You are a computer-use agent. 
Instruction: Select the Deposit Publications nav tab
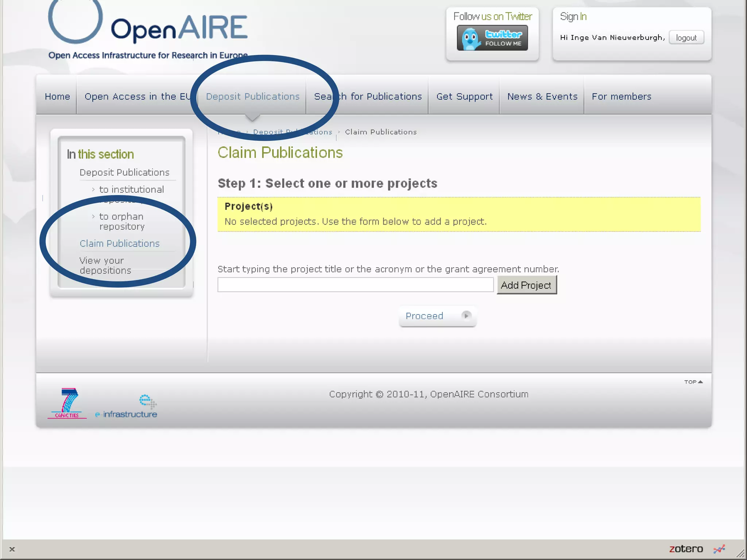click(x=252, y=96)
